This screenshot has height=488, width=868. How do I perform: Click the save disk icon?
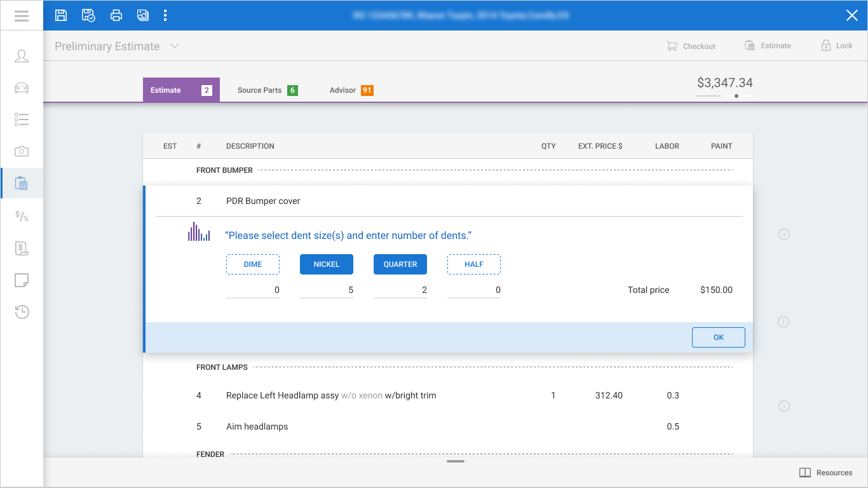[61, 15]
